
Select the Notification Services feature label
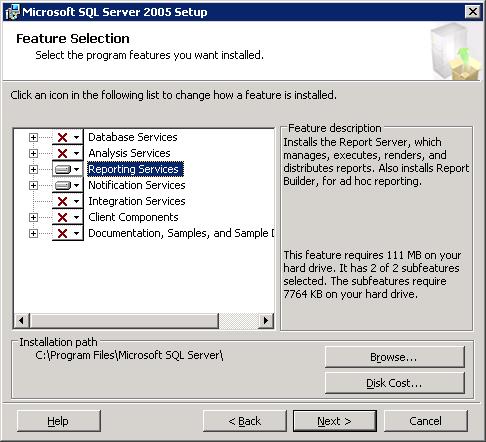click(137, 185)
